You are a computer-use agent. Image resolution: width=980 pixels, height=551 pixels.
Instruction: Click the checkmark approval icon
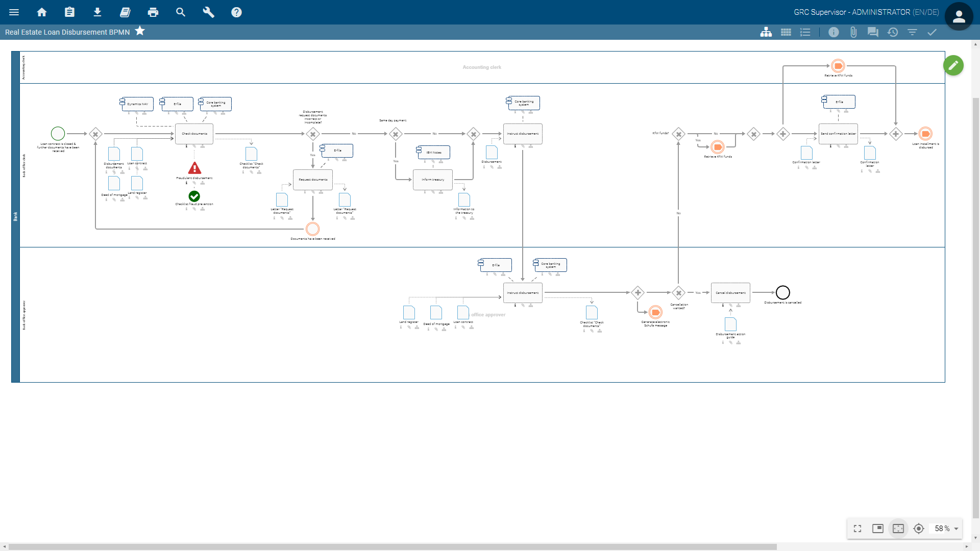coord(932,32)
